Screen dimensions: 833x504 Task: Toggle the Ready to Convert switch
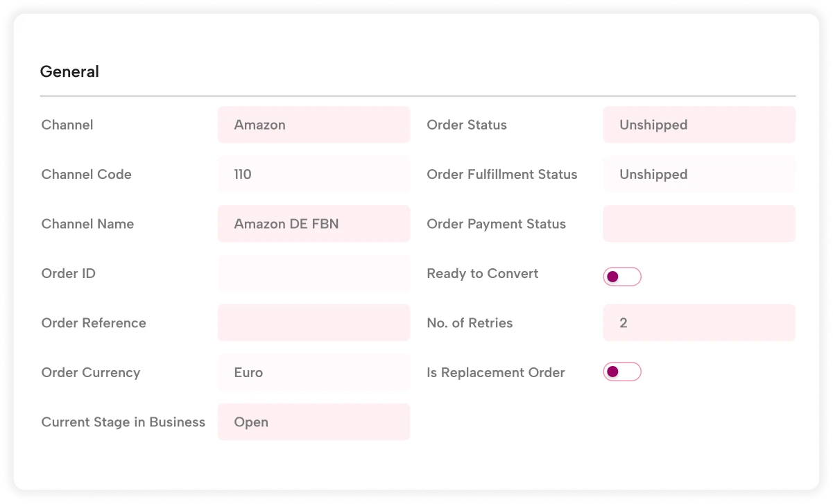tap(621, 277)
